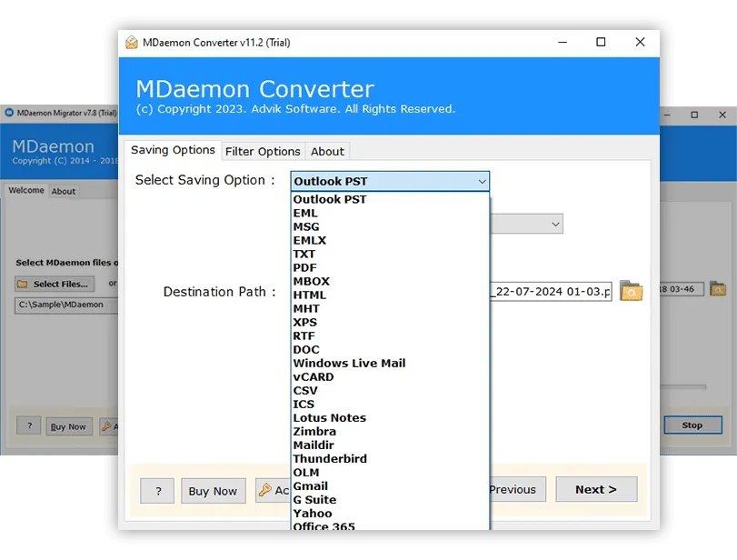Screen dimensions: 737x560
Task: Choose Windows Live Mail option
Action: (x=390, y=363)
